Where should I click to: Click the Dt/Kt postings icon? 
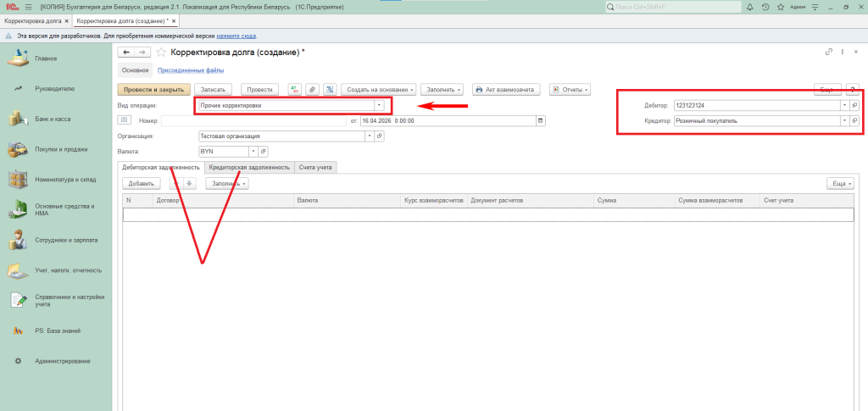coord(295,89)
